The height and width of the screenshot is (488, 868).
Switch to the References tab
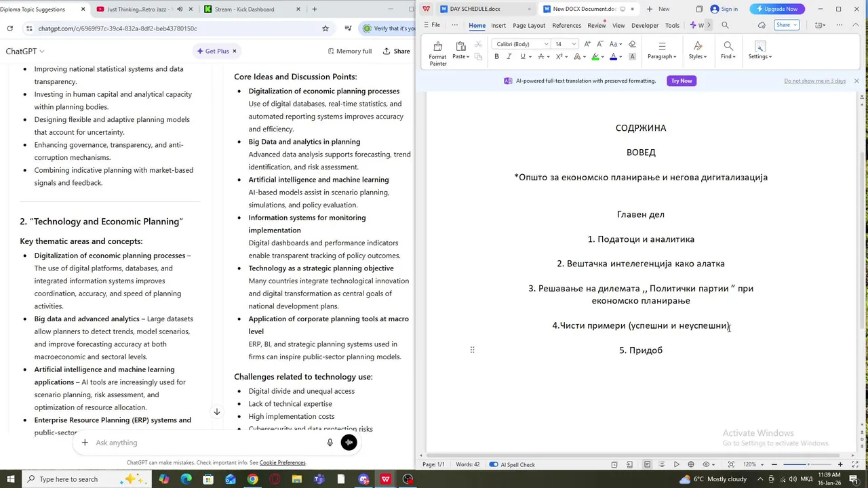566,25
